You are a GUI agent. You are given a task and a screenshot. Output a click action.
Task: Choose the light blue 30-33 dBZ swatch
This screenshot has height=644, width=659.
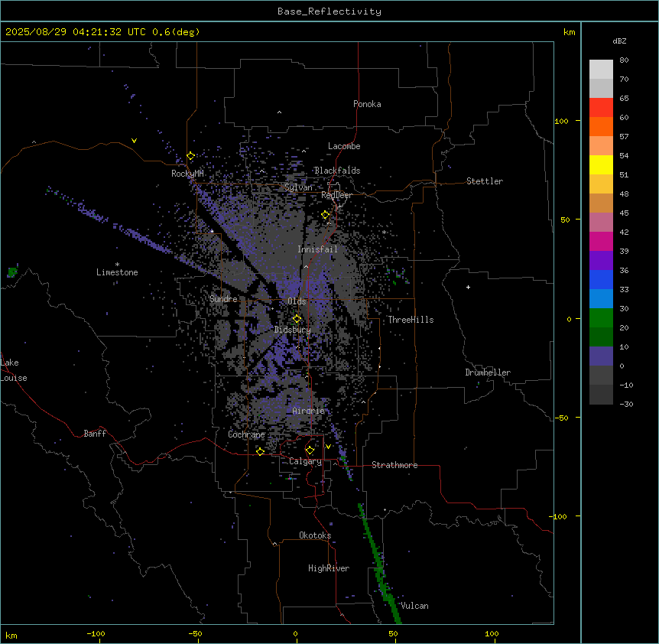[x=601, y=299]
